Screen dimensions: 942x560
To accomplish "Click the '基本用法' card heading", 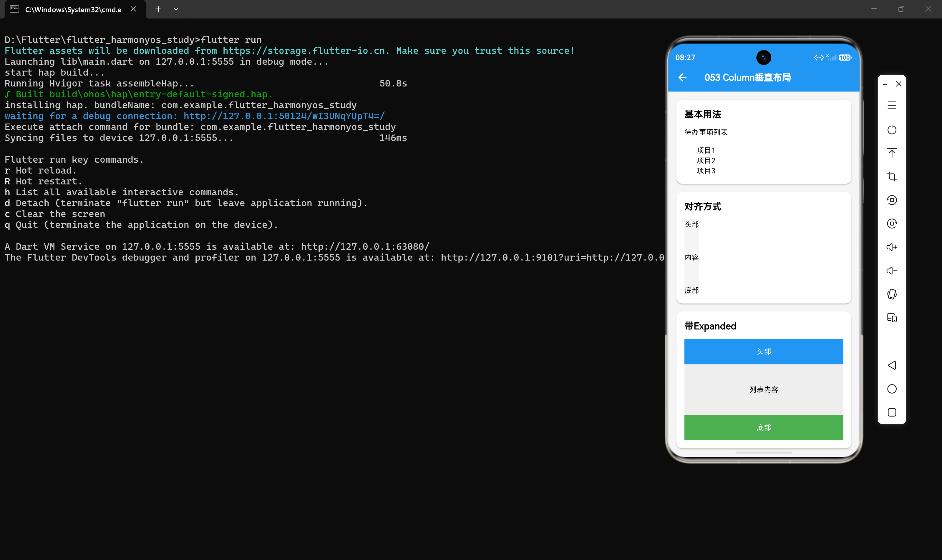I will click(x=703, y=114).
